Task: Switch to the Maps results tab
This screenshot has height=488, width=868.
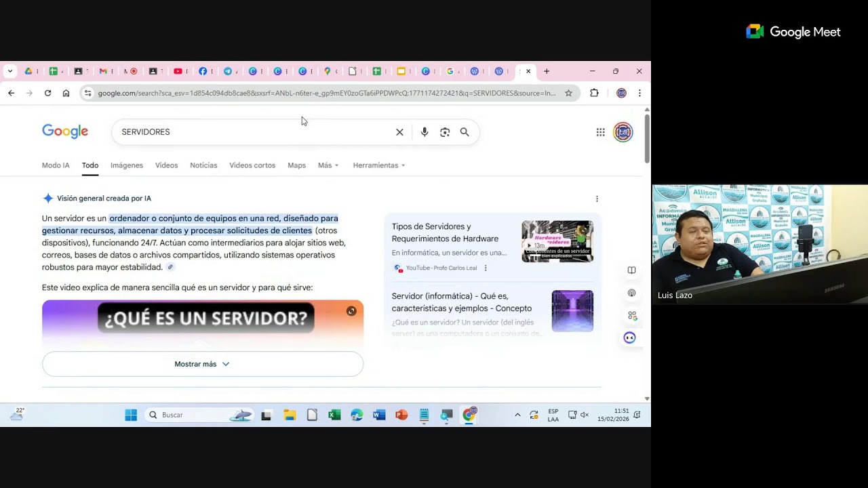Action: (x=296, y=165)
